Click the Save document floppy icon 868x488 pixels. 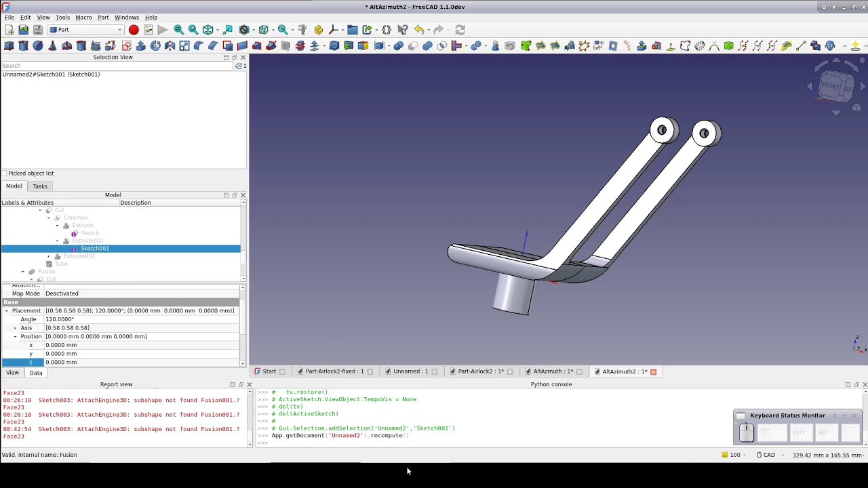pos(38,30)
